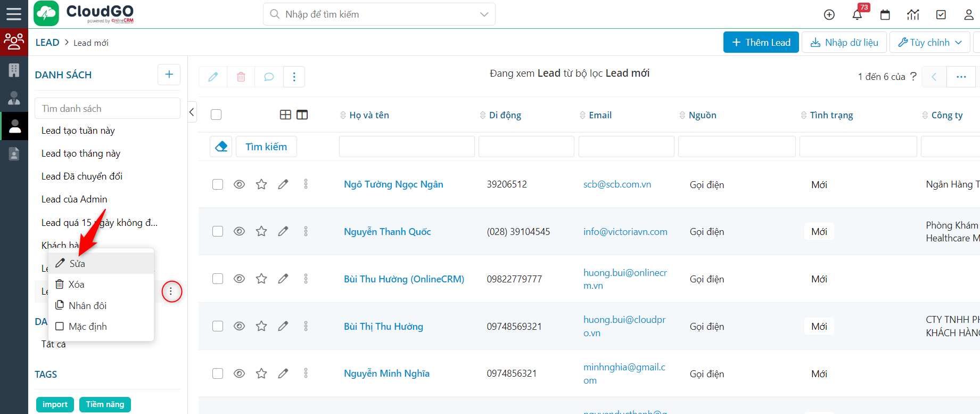Check the Bùi Thị Thu Hường row checkbox
980x414 pixels.
tap(218, 326)
